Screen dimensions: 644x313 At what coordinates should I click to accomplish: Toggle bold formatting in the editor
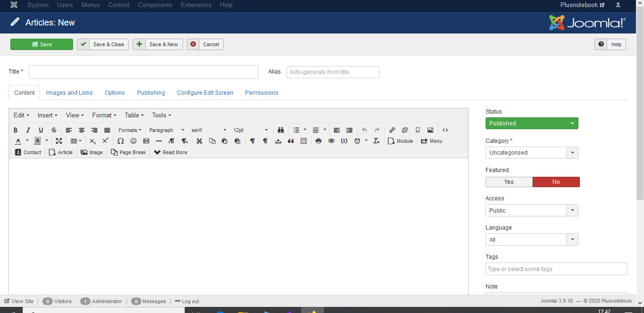coord(16,130)
